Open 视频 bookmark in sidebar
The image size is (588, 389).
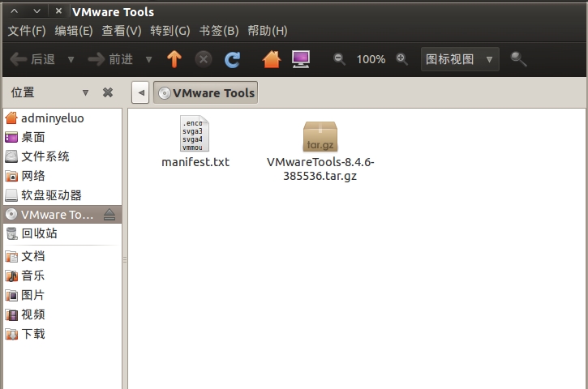[62, 314]
